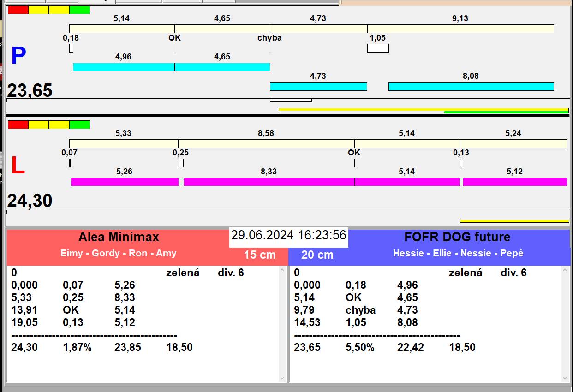
Task: Click the small white box under 0,18
Action: 71,48
